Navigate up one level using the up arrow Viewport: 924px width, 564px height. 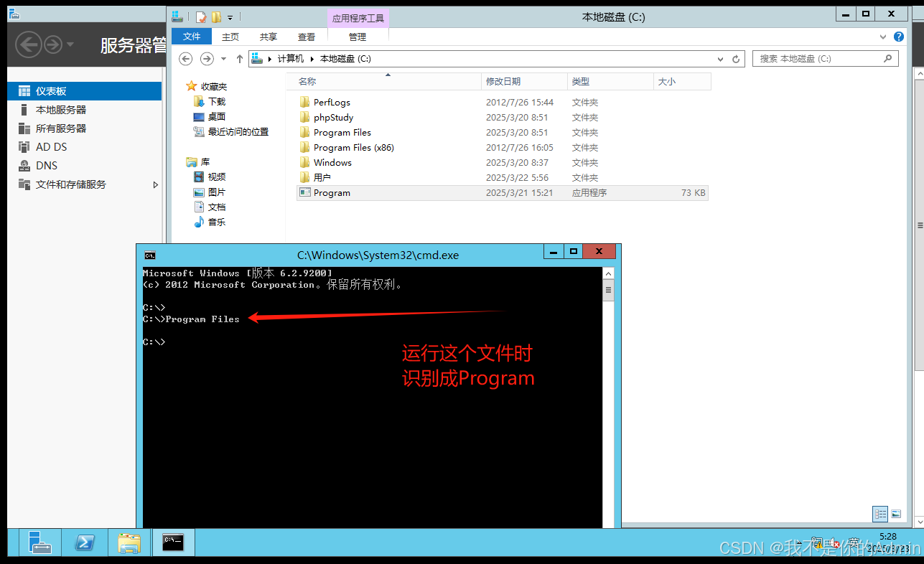click(239, 58)
